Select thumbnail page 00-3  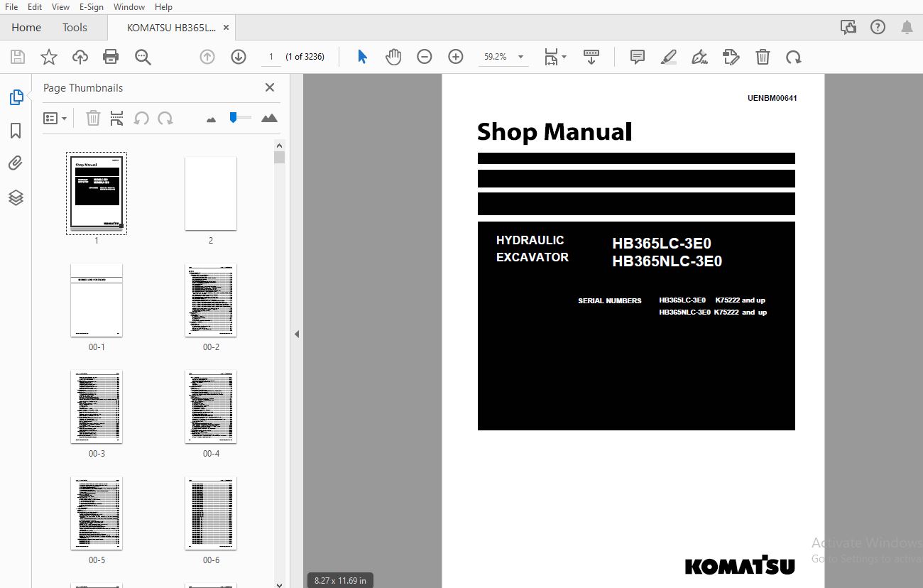pyautogui.click(x=97, y=407)
